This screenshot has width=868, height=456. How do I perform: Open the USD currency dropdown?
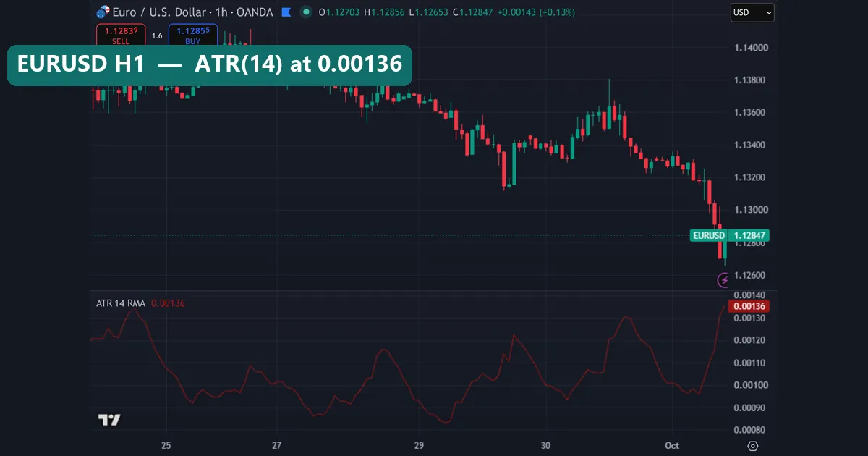(752, 12)
